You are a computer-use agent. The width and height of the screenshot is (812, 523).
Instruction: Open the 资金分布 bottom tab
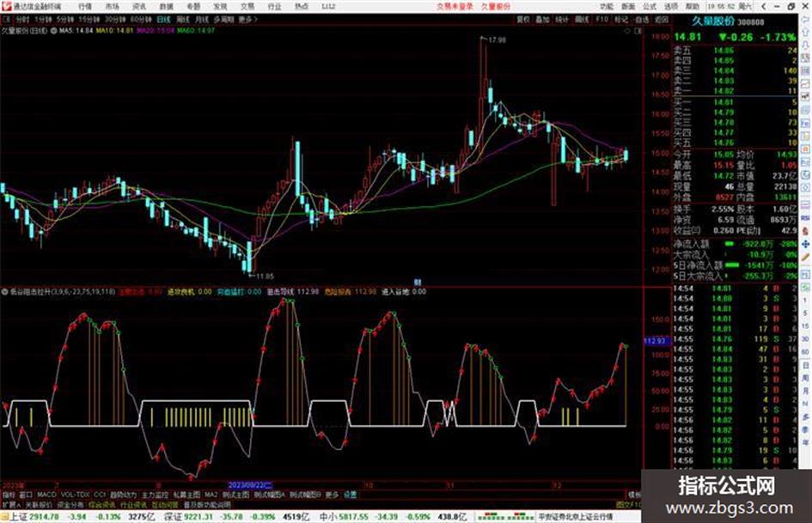click(70, 505)
